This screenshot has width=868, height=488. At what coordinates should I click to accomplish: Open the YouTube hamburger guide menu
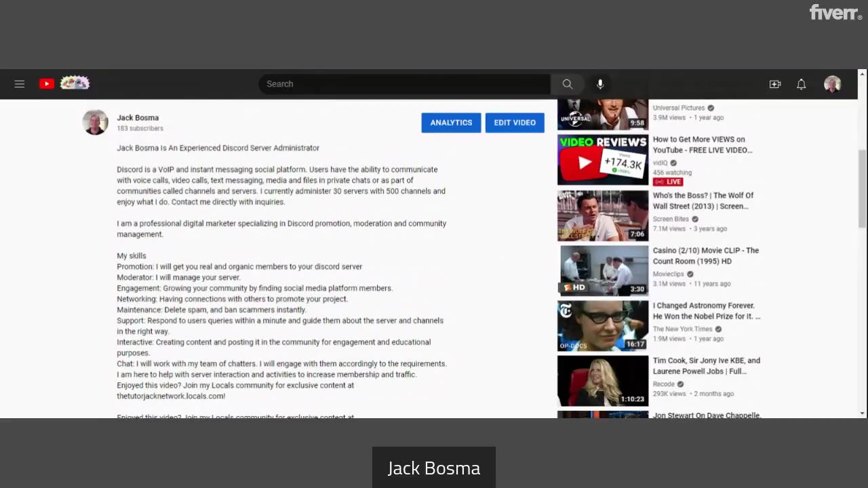[x=20, y=84]
